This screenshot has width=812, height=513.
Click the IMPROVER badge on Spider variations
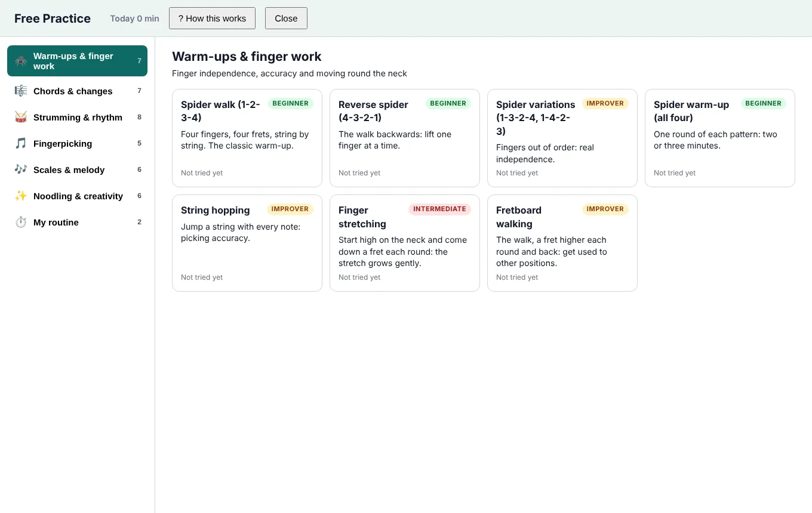[605, 104]
